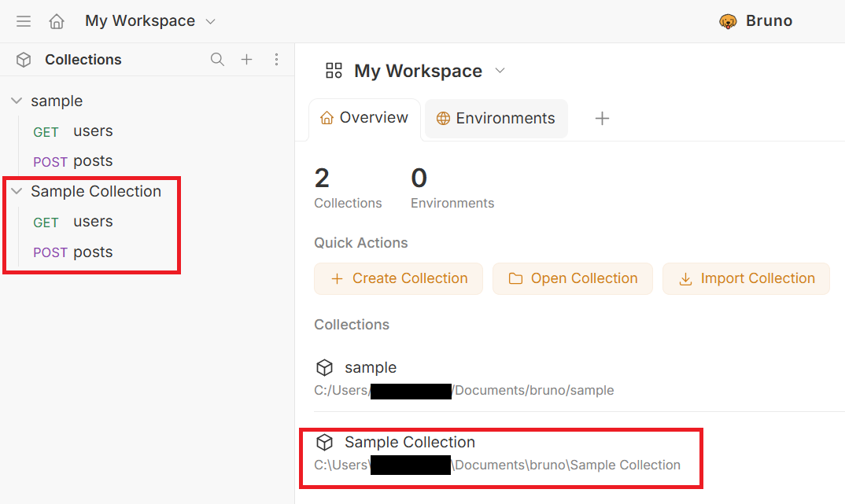
Task: Open the Collections three-dot options menu
Action: pos(276,60)
